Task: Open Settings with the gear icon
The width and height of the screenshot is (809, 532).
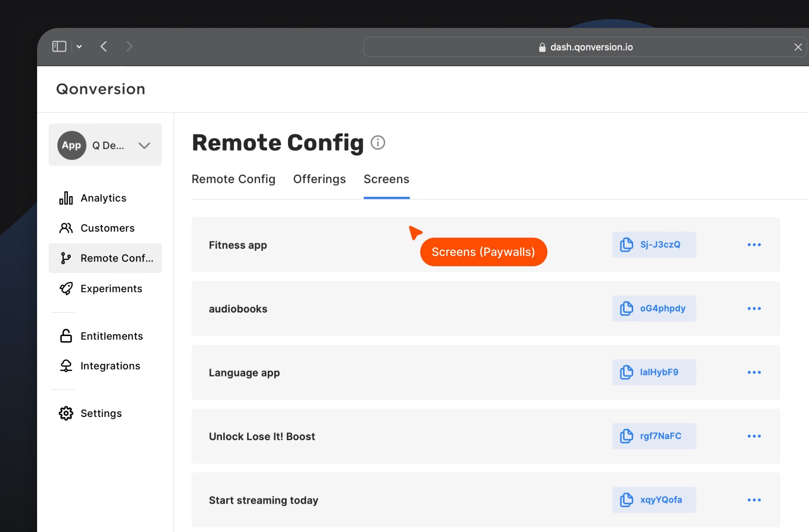Action: coord(65,413)
